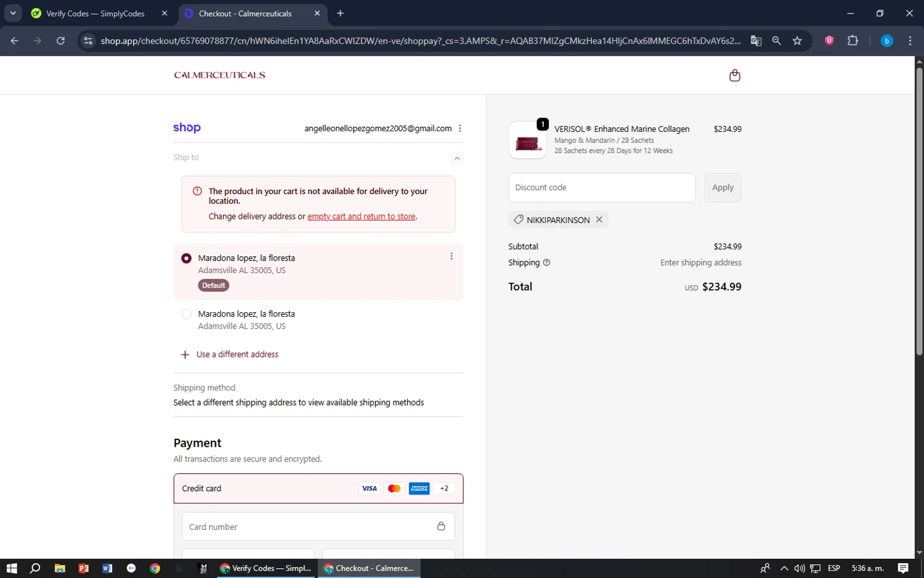924x578 pixels.
Task: Open the notifications center icon
Action: [x=903, y=568]
